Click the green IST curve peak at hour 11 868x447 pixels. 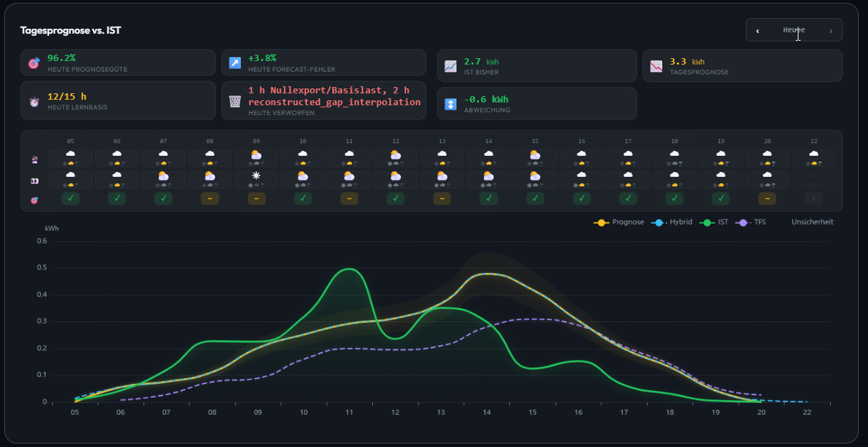pyautogui.click(x=349, y=269)
